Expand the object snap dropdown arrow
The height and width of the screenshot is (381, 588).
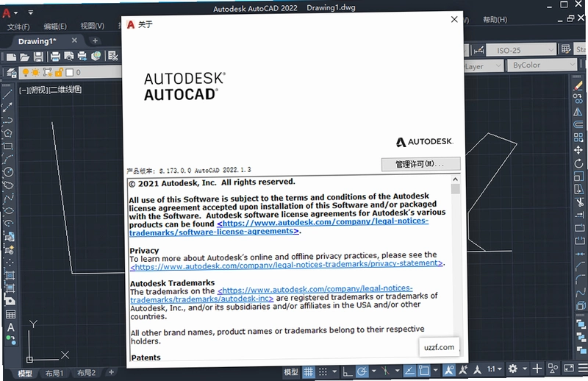pos(435,371)
